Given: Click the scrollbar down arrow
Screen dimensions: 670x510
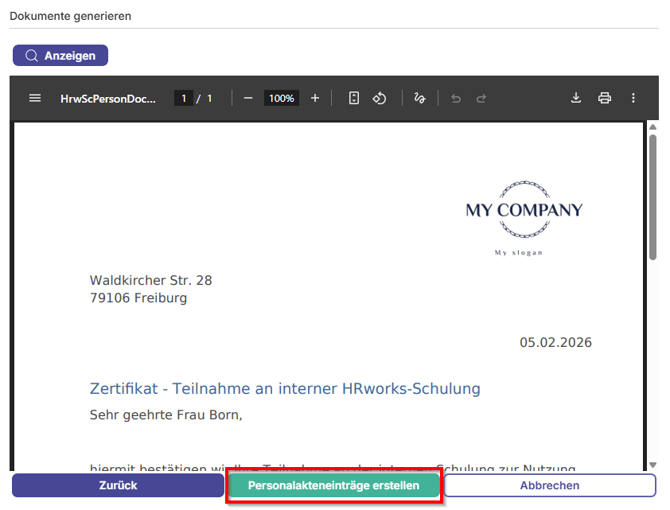Looking at the screenshot, I should click(x=653, y=465).
